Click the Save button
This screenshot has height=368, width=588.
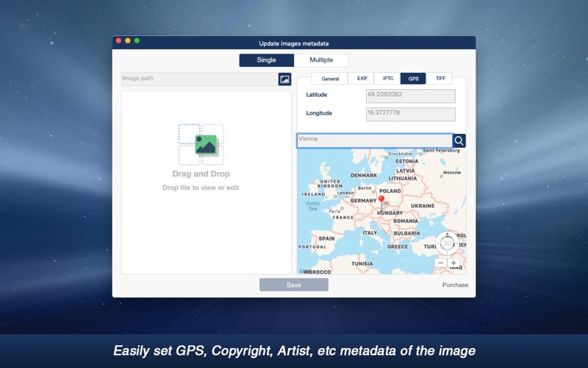click(294, 285)
